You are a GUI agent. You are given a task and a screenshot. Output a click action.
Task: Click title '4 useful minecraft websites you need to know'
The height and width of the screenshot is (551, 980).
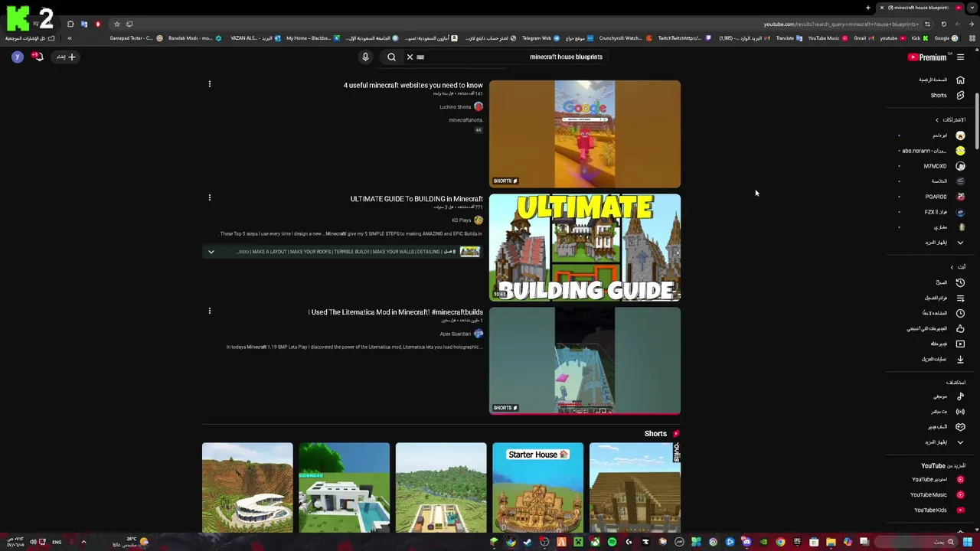pos(413,85)
